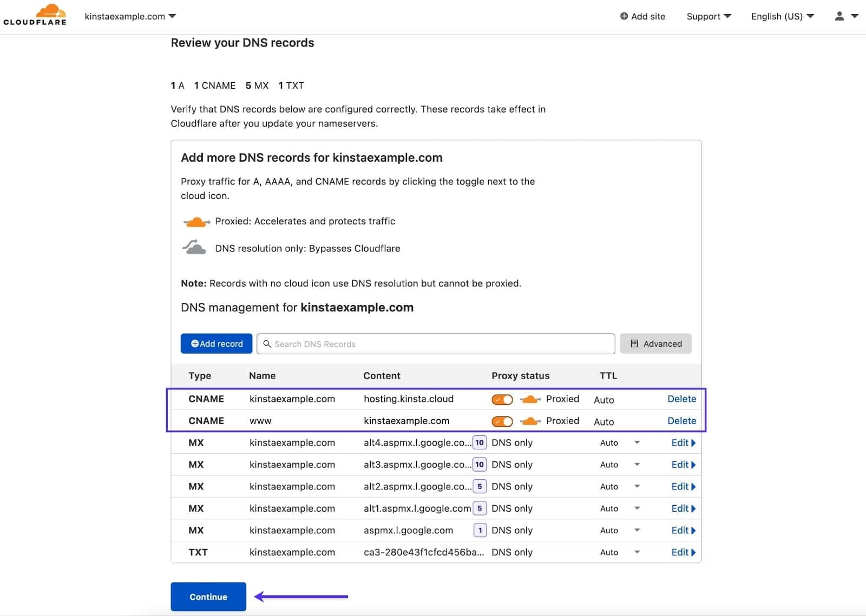866x616 pixels.
Task: Toggle proxy status for the www CNAME record
Action: pos(501,421)
